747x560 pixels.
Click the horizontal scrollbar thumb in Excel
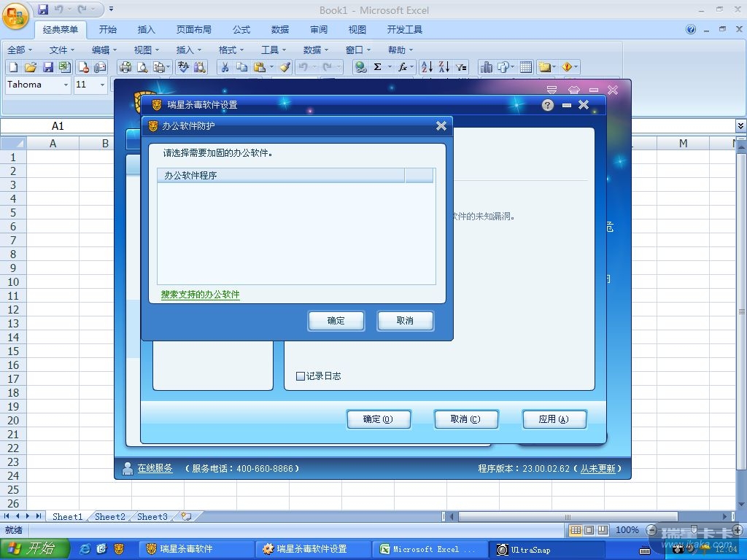pos(568,516)
